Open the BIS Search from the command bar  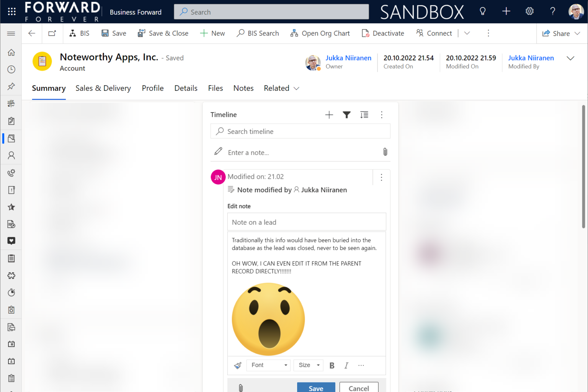tap(258, 33)
